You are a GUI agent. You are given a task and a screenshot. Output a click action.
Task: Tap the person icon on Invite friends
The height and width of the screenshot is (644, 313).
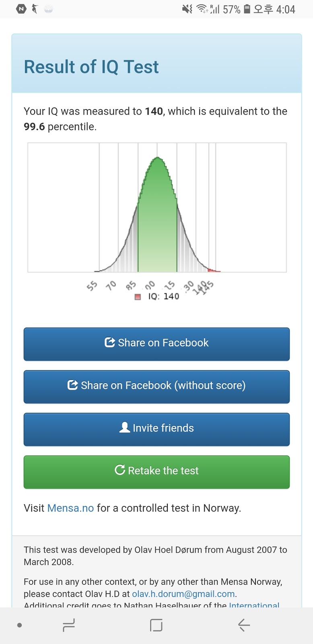(125, 427)
